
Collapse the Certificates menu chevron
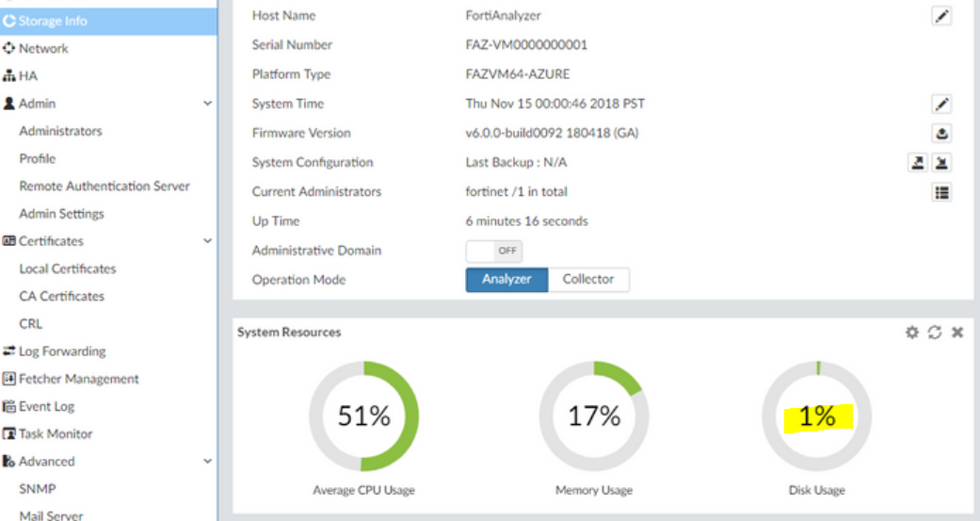click(x=207, y=241)
